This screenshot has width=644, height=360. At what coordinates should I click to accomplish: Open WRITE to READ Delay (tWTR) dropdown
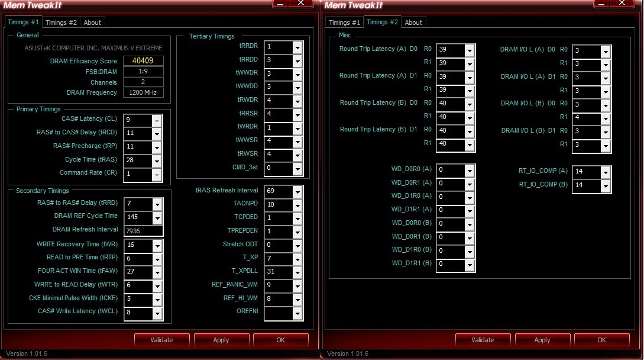(157, 286)
